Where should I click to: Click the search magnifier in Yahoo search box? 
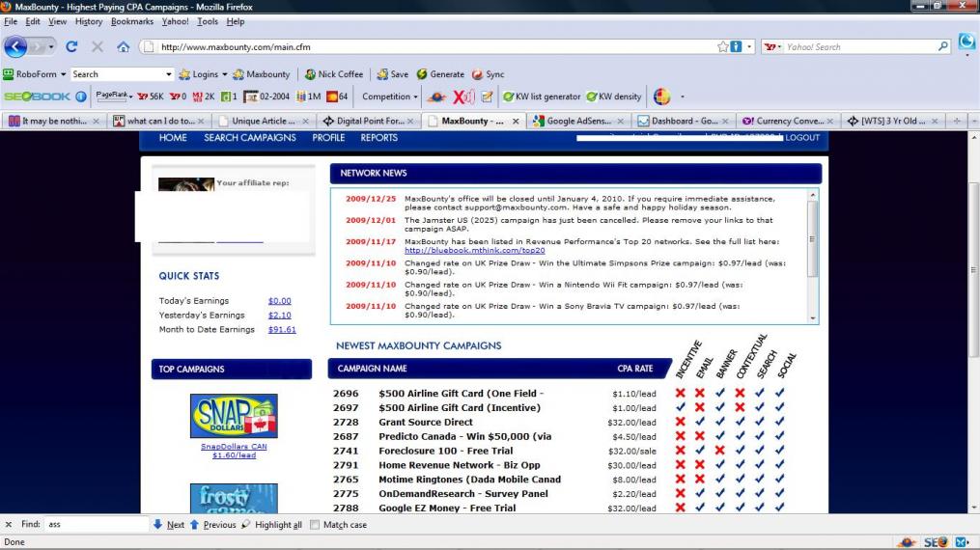tap(943, 46)
